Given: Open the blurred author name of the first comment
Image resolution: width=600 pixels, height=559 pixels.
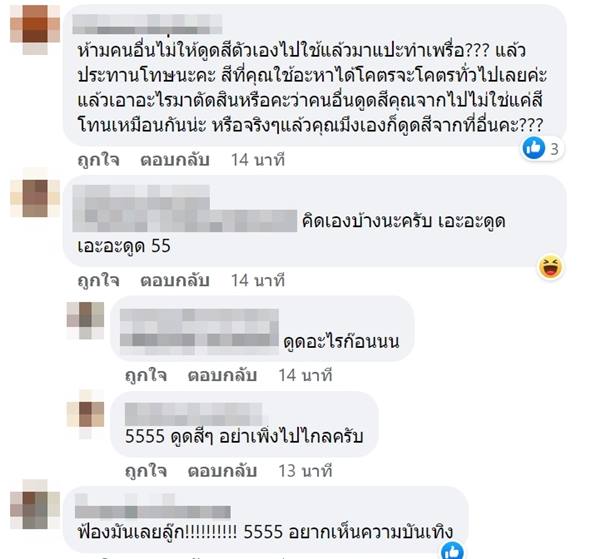Looking at the screenshot, I should (147, 24).
